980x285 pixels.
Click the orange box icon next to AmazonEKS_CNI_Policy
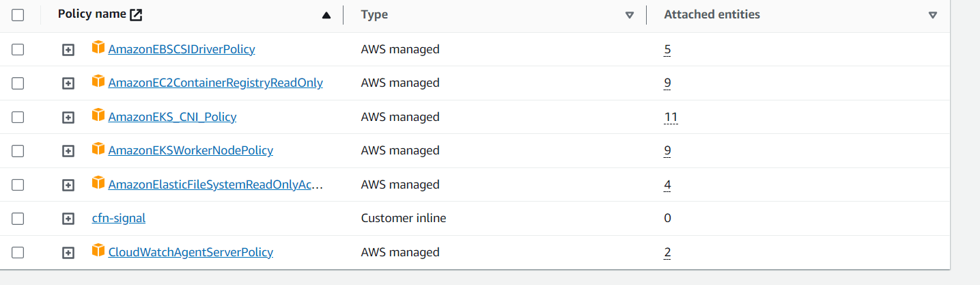[98, 116]
